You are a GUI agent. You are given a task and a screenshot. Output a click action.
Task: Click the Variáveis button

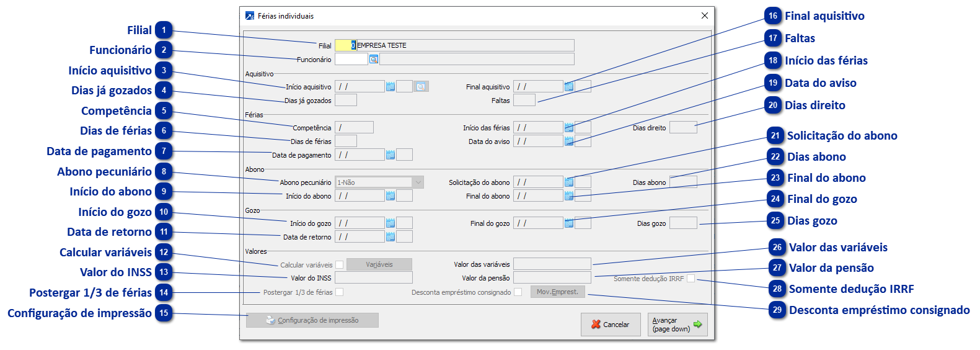(379, 264)
